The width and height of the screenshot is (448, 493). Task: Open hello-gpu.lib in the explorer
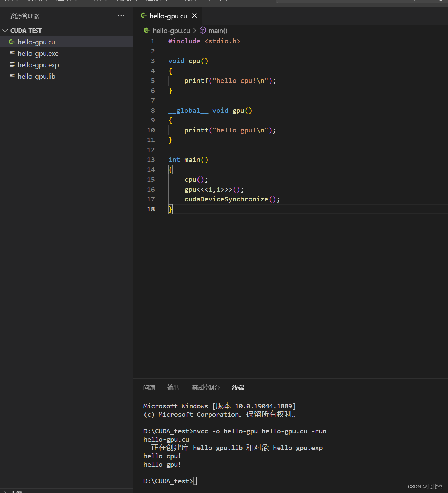[67, 76]
